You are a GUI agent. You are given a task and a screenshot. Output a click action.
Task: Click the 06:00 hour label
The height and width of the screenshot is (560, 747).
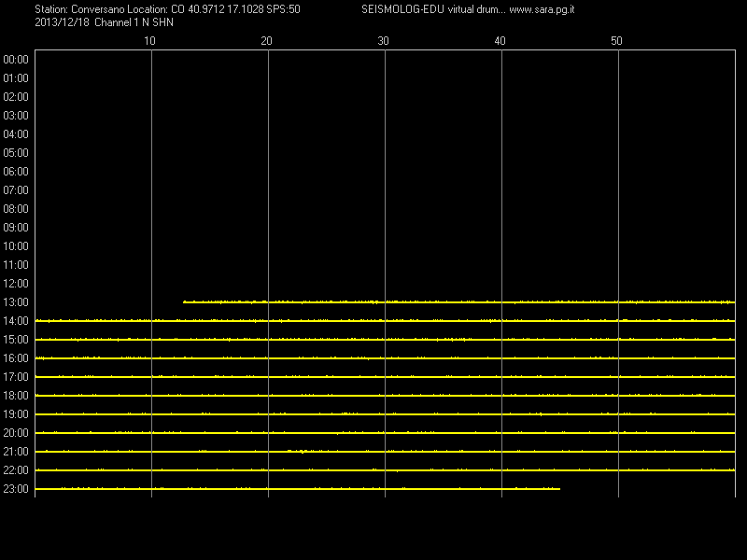click(x=16, y=172)
